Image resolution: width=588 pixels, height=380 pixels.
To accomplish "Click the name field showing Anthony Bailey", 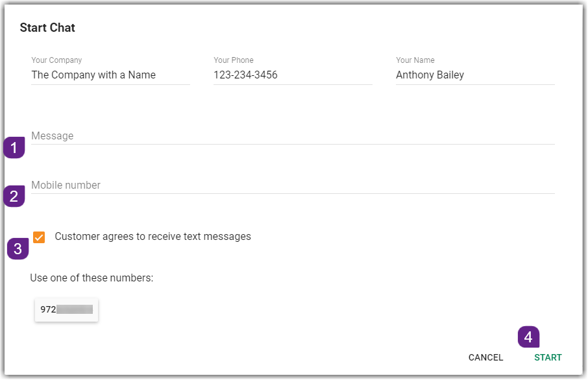I will 475,75.
